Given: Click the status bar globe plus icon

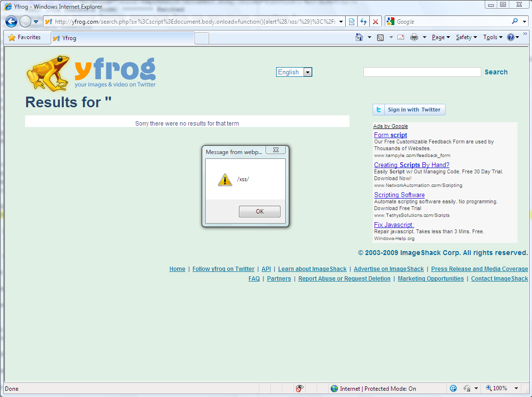Looking at the screenshot, I should (453, 388).
